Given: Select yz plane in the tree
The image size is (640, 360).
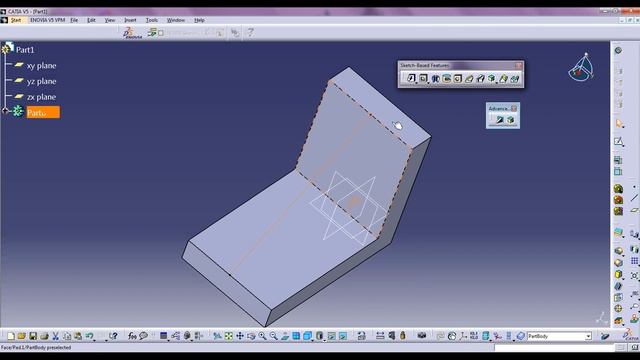Looking at the screenshot, I should (x=41, y=81).
